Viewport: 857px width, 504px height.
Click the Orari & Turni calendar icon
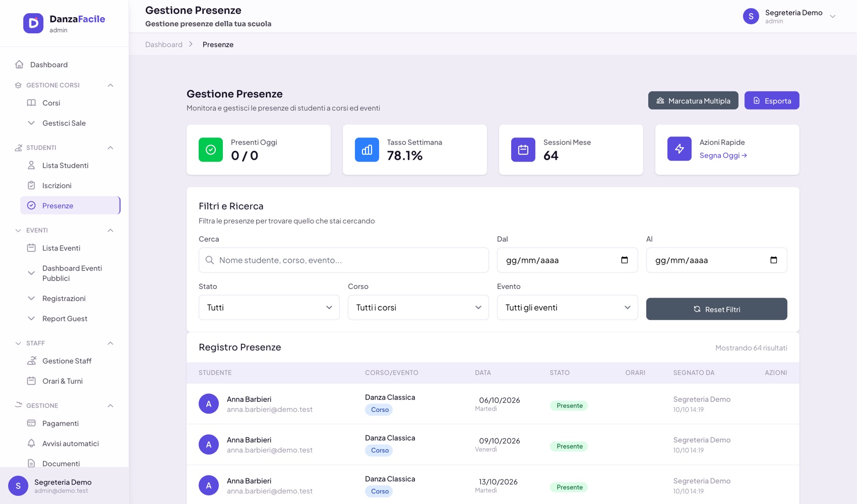[x=31, y=381]
